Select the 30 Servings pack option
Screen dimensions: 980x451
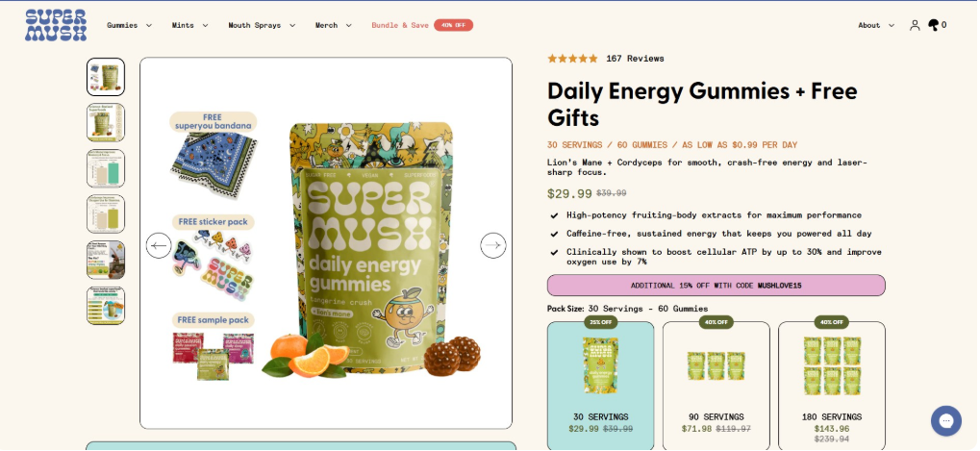click(601, 386)
